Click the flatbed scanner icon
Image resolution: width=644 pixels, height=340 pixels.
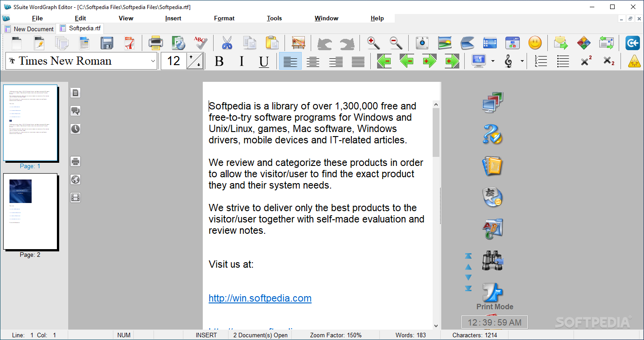coord(467,43)
